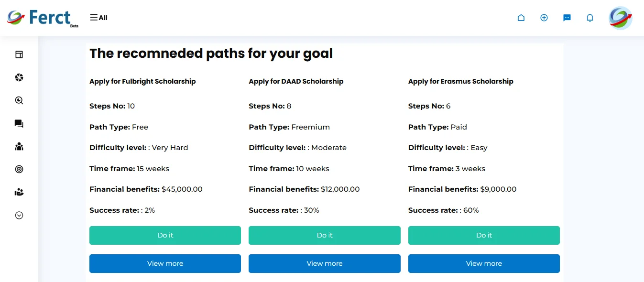Click the Ferct logo
Screen dimensions: 644x282
[x=43, y=18]
